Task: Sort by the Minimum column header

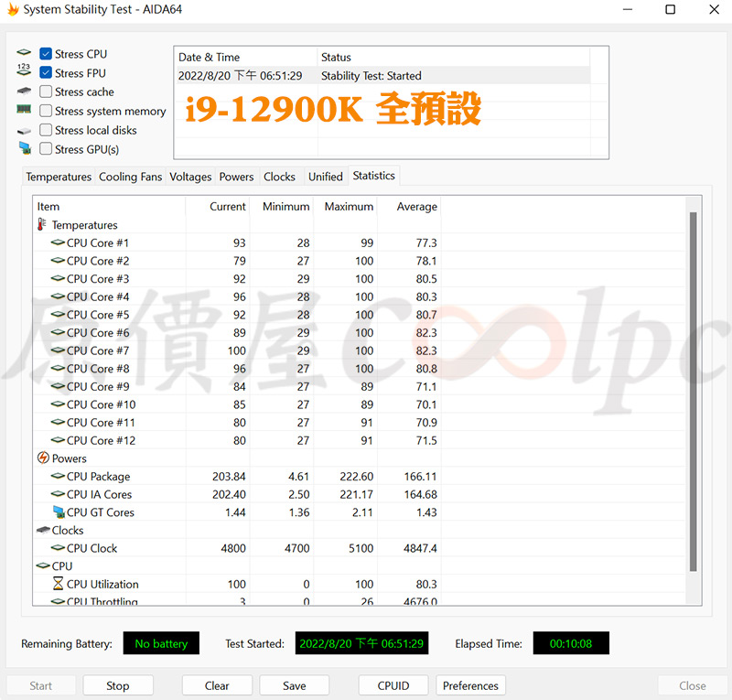Action: [x=282, y=207]
